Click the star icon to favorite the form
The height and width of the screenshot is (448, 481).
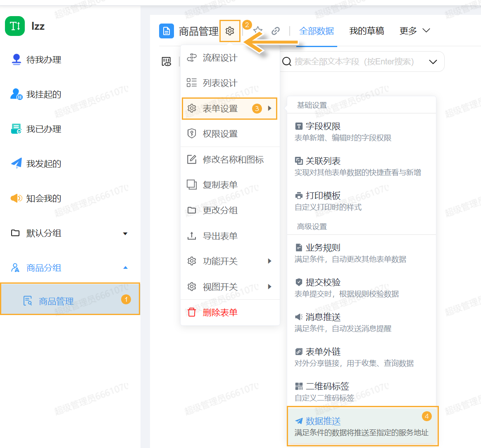(257, 31)
